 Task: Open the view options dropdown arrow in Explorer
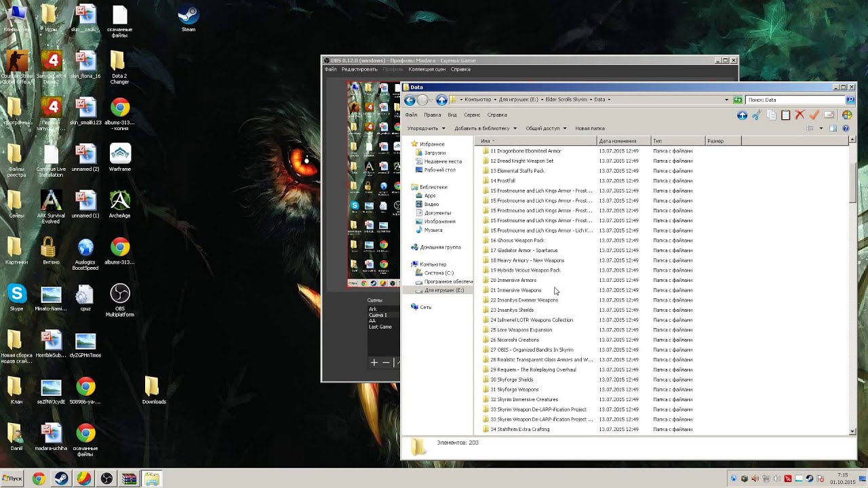click(821, 128)
